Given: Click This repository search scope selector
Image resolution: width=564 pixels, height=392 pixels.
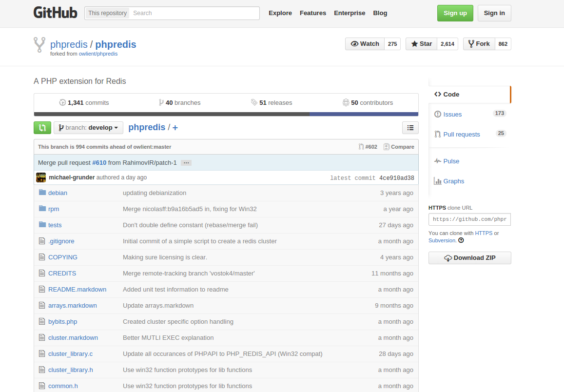Looking at the screenshot, I should [x=107, y=13].
